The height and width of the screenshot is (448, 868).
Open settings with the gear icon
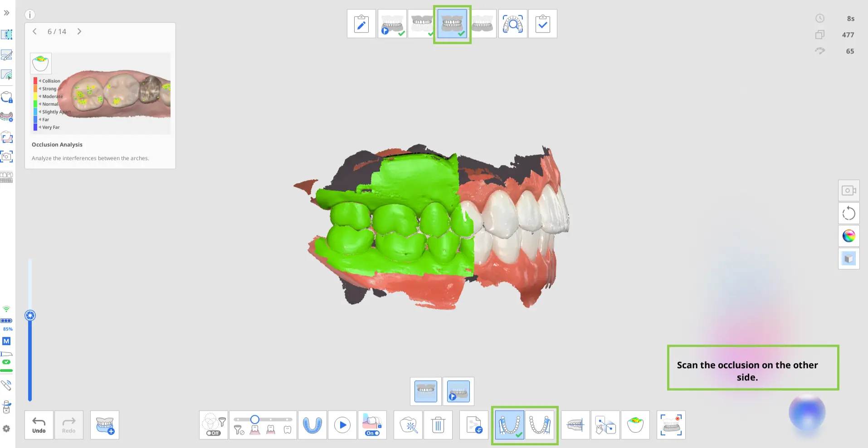(6, 429)
